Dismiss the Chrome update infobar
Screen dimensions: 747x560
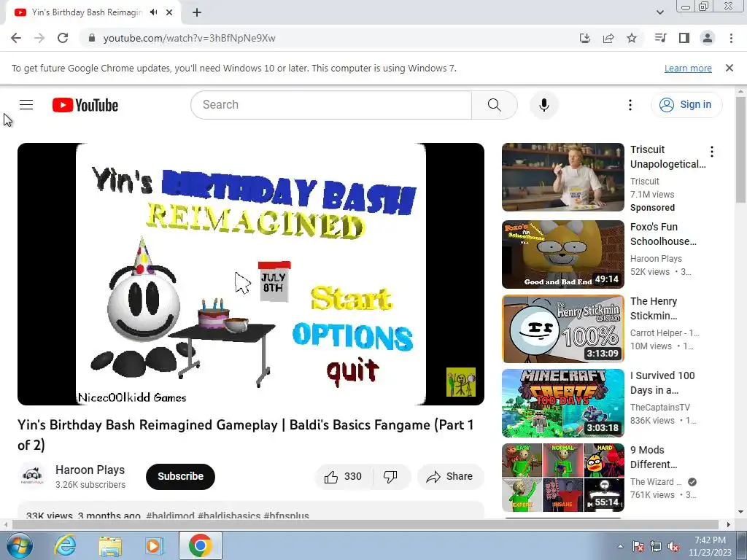coord(729,68)
